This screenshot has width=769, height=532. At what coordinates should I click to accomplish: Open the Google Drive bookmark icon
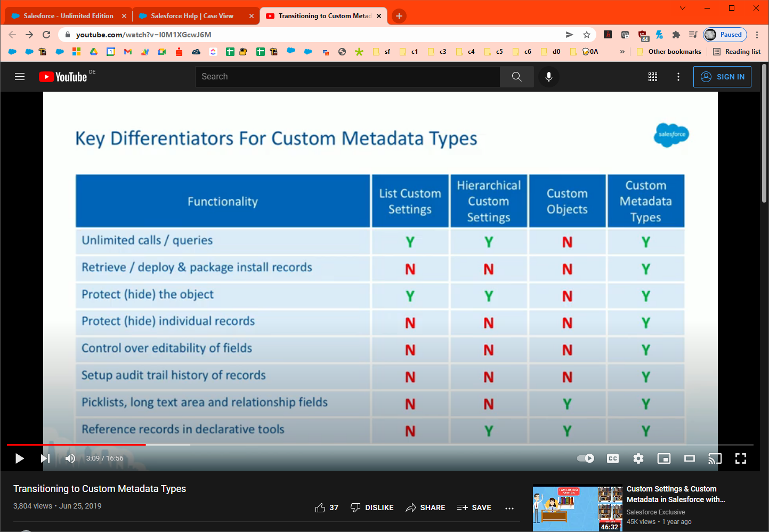[x=93, y=52]
